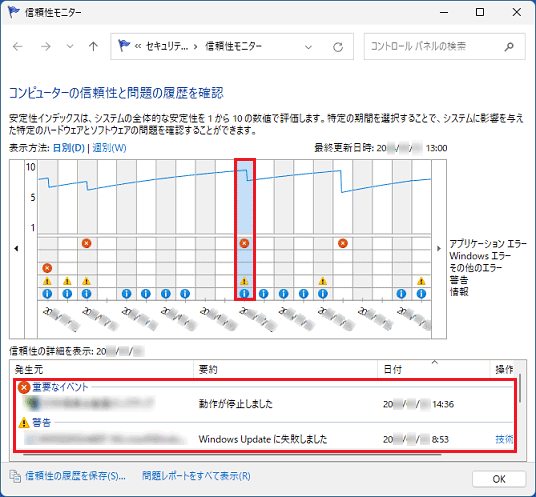The height and width of the screenshot is (497, 536).
Task: Click the details list horizontal scrollbar
Action: 232,455
